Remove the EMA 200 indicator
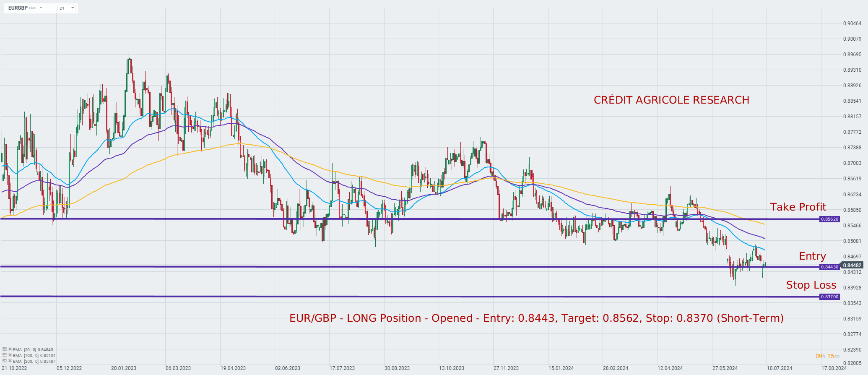 10,361
